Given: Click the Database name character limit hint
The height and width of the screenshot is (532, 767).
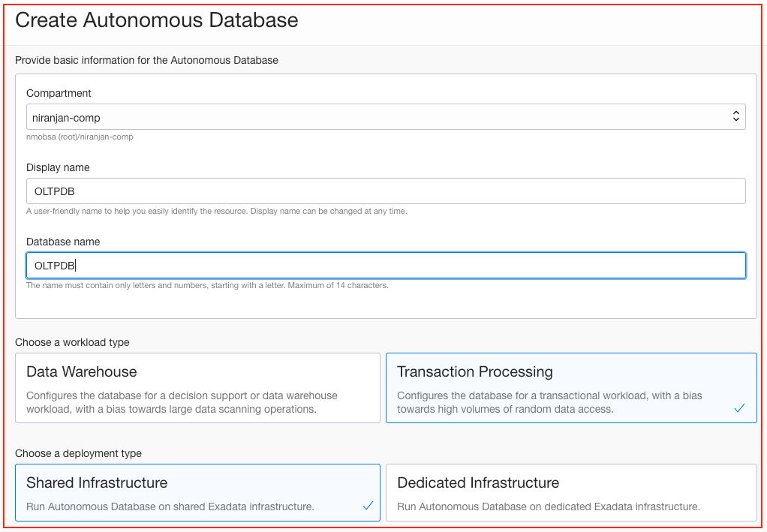Looking at the screenshot, I should (x=208, y=285).
